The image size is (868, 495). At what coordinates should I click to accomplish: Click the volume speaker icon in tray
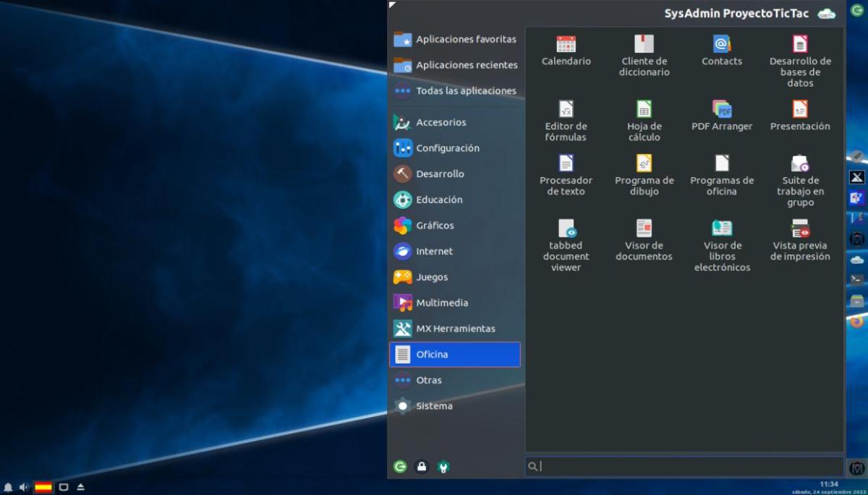[x=24, y=487]
